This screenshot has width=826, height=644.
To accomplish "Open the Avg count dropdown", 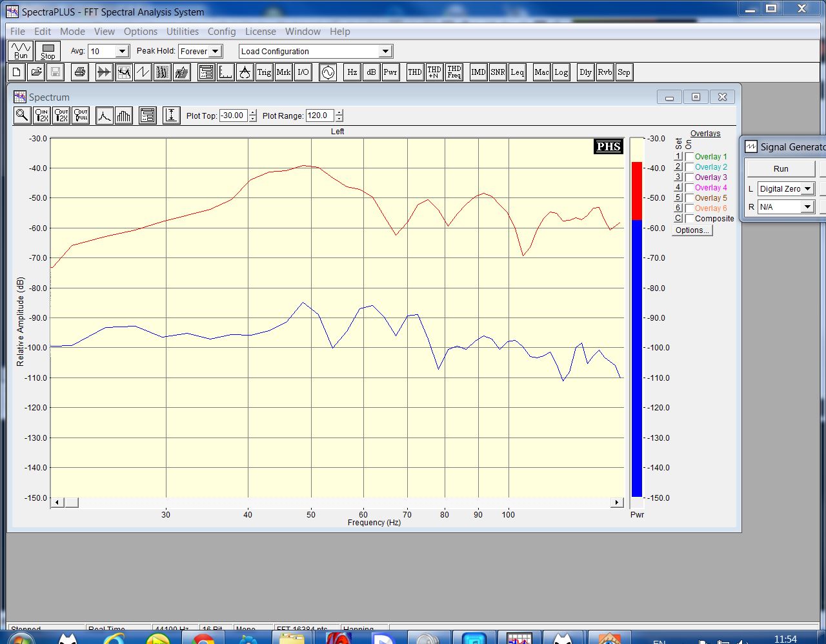I will tap(122, 52).
